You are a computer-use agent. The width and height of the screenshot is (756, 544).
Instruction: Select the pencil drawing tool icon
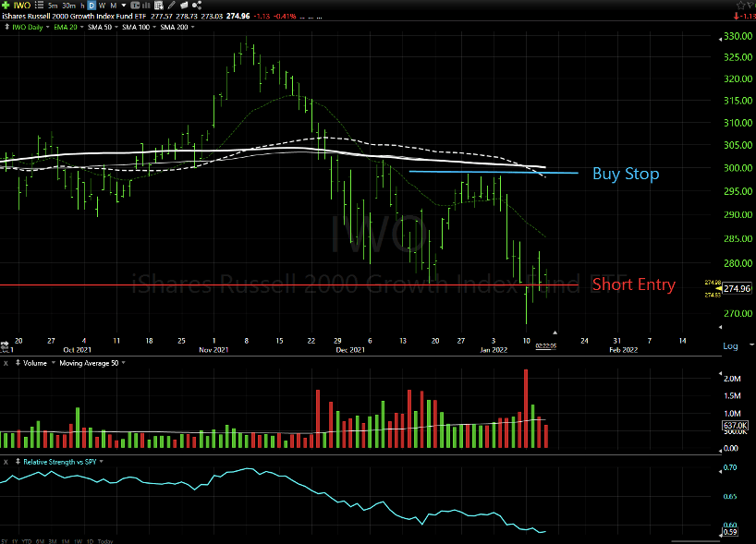(172, 6)
